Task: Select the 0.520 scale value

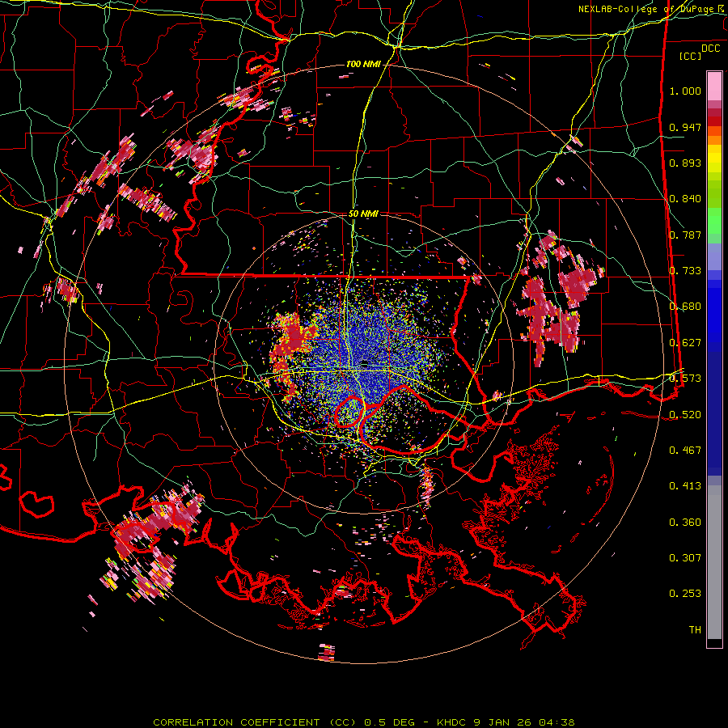Action: [685, 415]
